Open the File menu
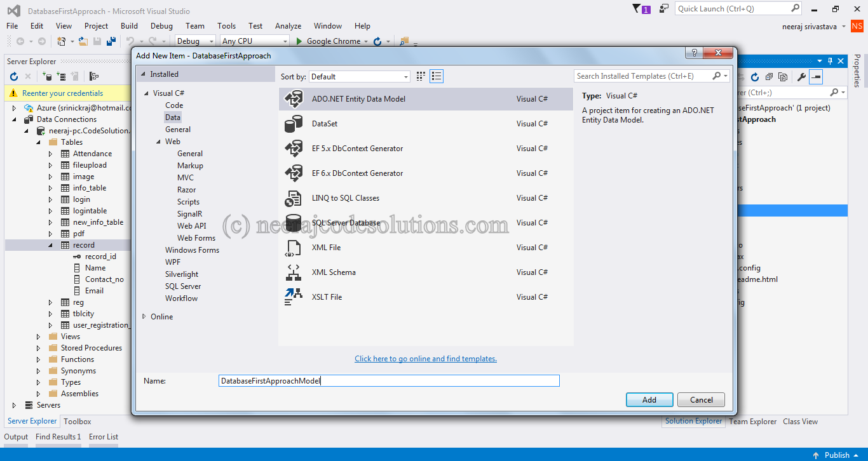Viewport: 868px width, 461px height. pos(12,26)
